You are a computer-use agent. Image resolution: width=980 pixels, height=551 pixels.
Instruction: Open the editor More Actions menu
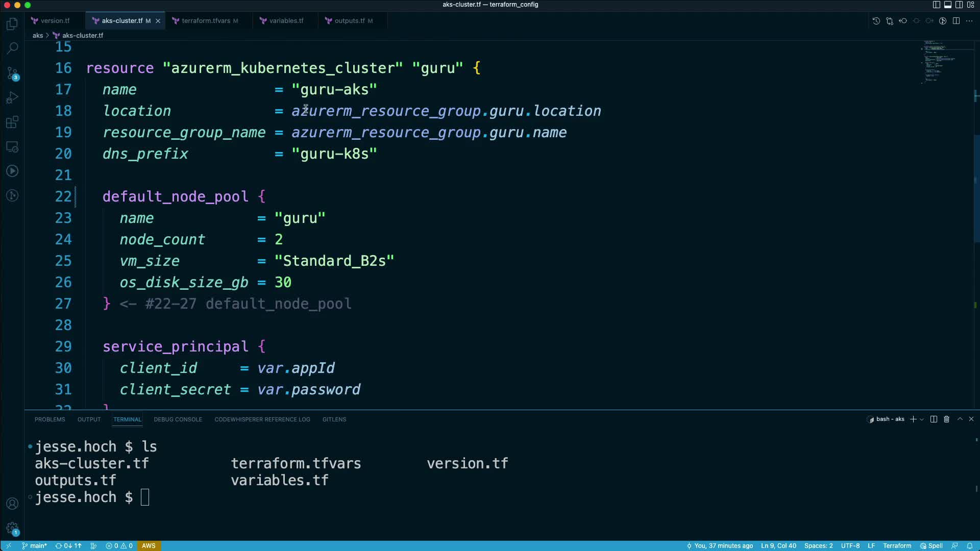click(969, 21)
